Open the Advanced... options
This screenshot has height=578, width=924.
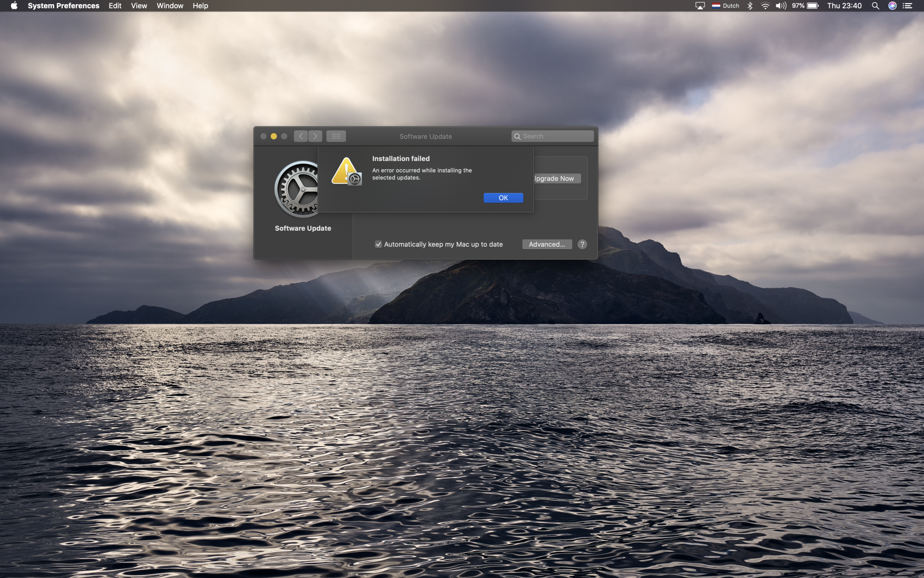coord(547,244)
